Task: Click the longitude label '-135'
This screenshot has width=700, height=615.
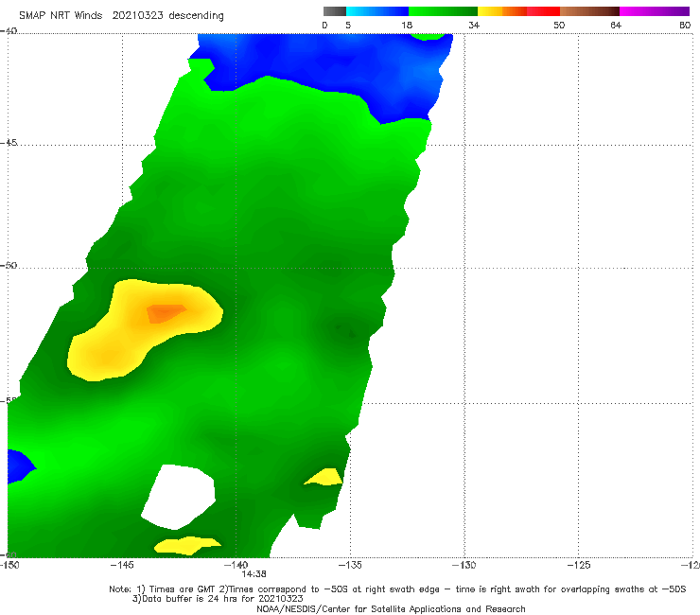Action: coord(350,565)
